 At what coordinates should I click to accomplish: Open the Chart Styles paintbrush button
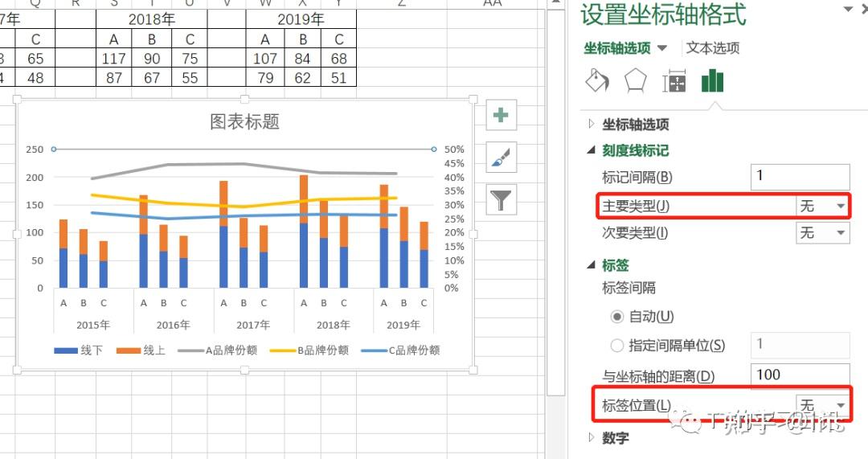(x=501, y=158)
